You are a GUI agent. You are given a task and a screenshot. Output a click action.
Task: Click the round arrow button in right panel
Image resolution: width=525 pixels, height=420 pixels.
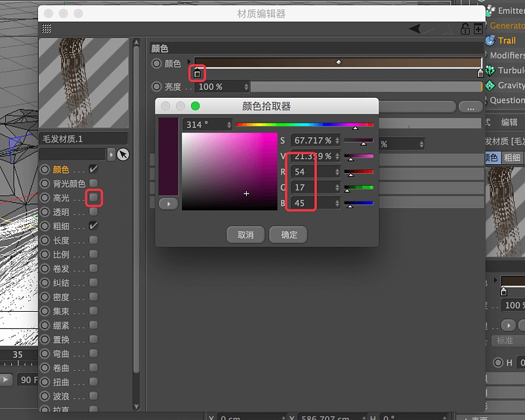tap(508, 325)
